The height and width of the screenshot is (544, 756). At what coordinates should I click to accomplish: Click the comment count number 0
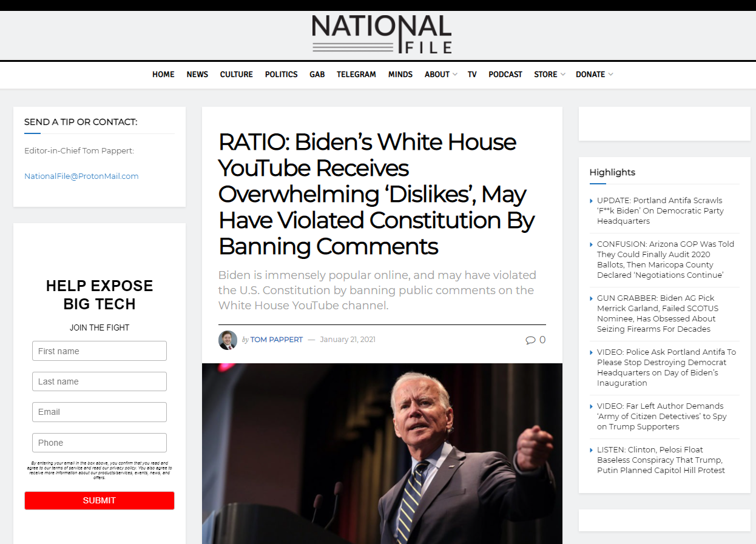[542, 340]
